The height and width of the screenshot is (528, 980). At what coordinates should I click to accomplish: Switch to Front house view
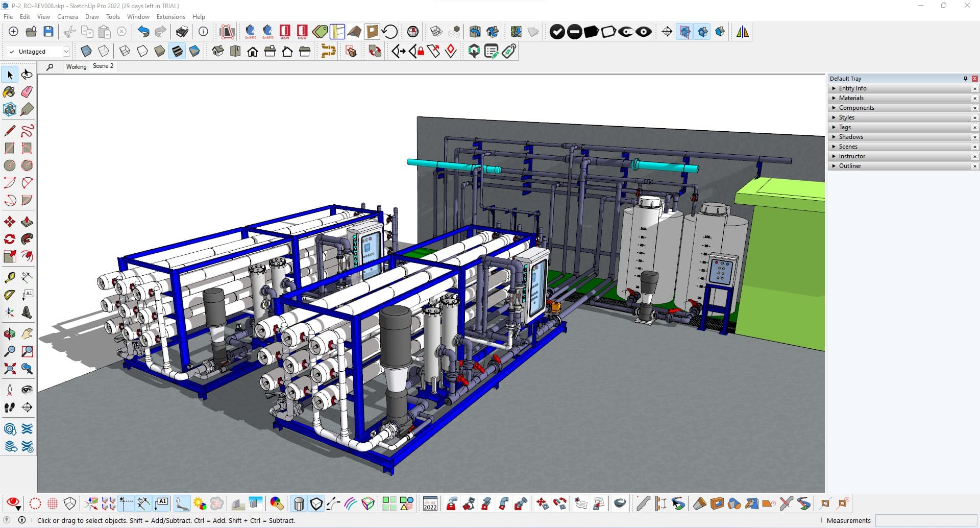pyautogui.click(x=253, y=51)
